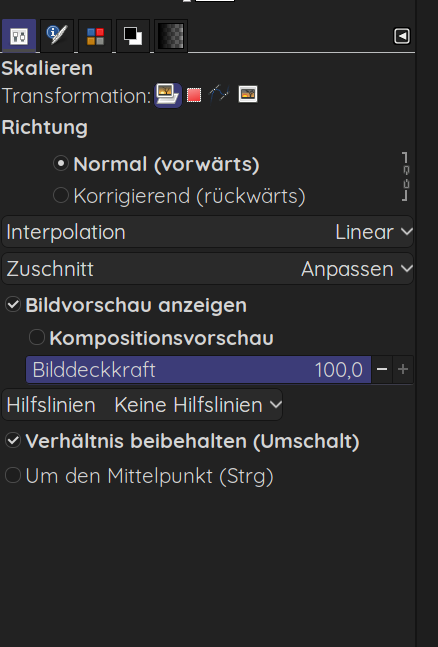Set transformation target to image
Image resolution: width=438 pixels, height=647 pixels.
(248, 94)
